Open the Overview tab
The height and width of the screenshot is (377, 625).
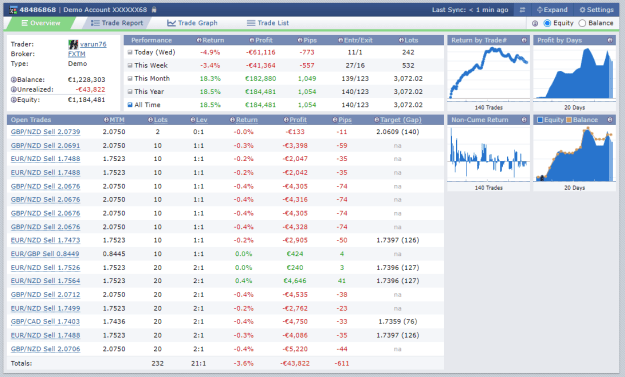[x=41, y=23]
